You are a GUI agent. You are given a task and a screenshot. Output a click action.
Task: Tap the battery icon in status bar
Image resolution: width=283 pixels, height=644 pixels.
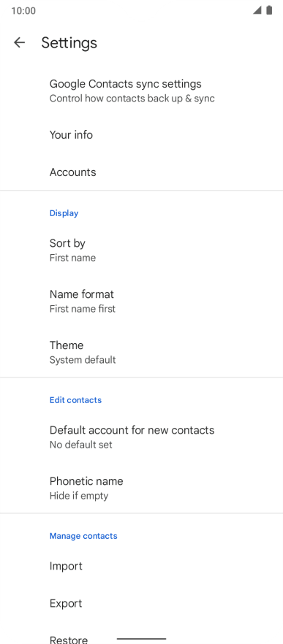coord(269,10)
